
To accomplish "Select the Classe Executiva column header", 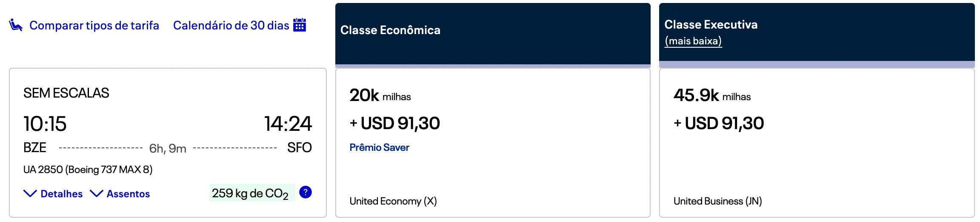I will 817,34.
